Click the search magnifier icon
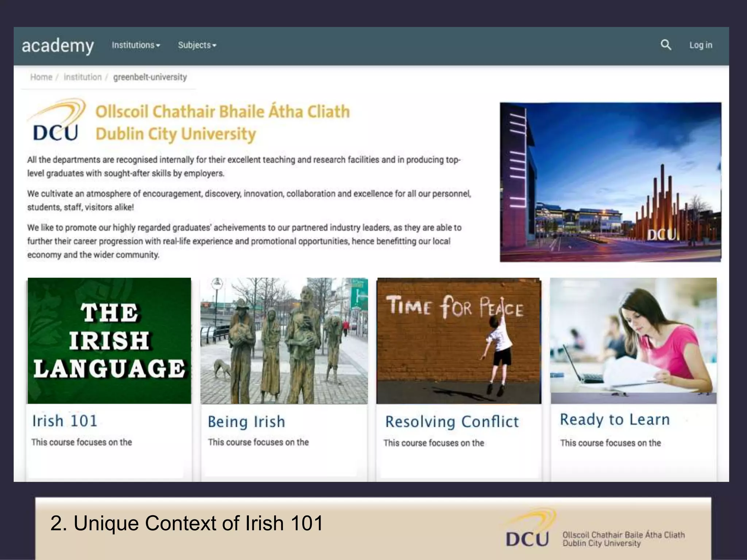Image resolution: width=747 pixels, height=560 pixels. coord(666,45)
